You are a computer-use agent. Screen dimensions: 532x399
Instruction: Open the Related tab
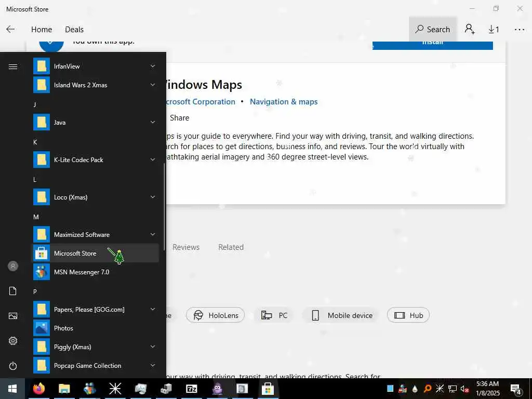[231, 247]
